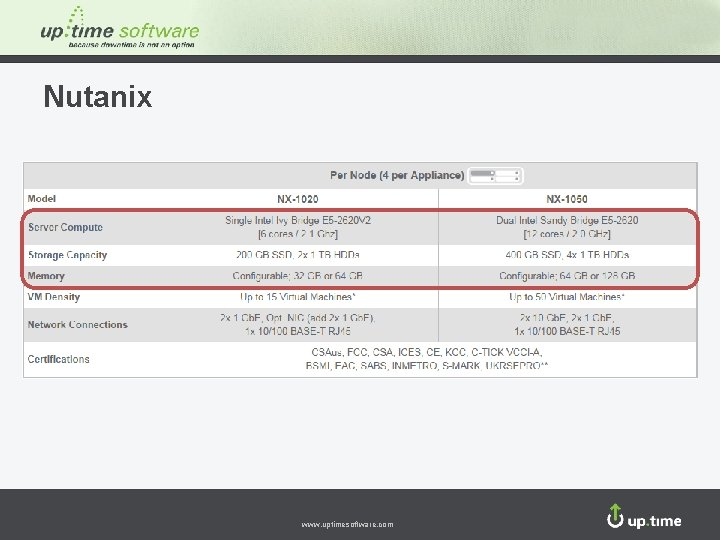This screenshot has width=720, height=540.
Task: Click the 'VM Density' row label
Action: (54, 297)
